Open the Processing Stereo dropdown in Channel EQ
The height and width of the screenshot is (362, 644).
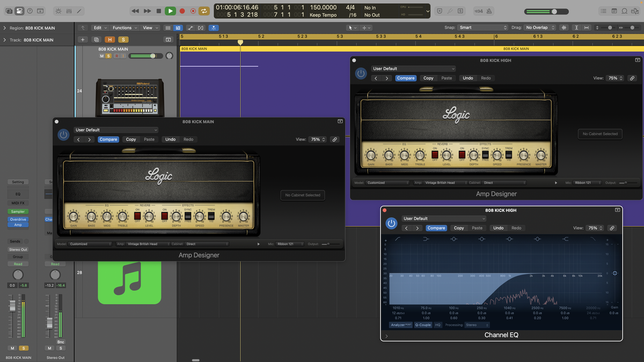tap(477, 325)
